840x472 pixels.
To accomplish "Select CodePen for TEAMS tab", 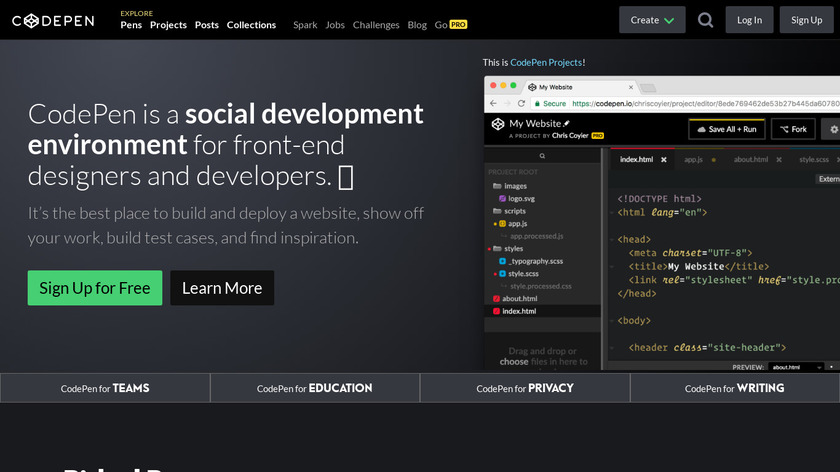I will point(105,388).
